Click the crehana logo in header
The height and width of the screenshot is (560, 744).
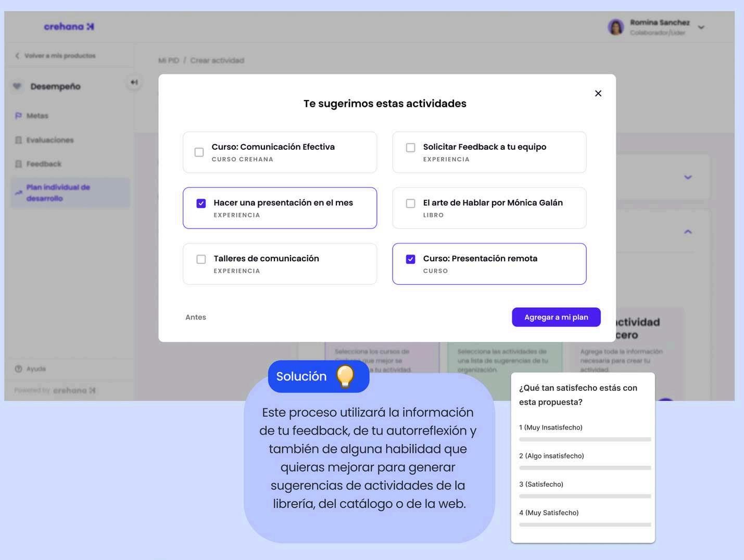tap(69, 27)
